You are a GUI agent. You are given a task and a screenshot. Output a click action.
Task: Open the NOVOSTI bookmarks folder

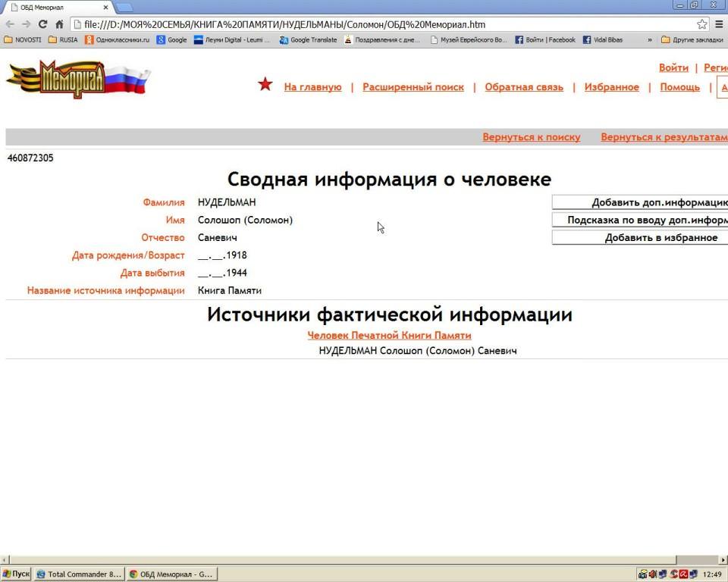point(23,39)
